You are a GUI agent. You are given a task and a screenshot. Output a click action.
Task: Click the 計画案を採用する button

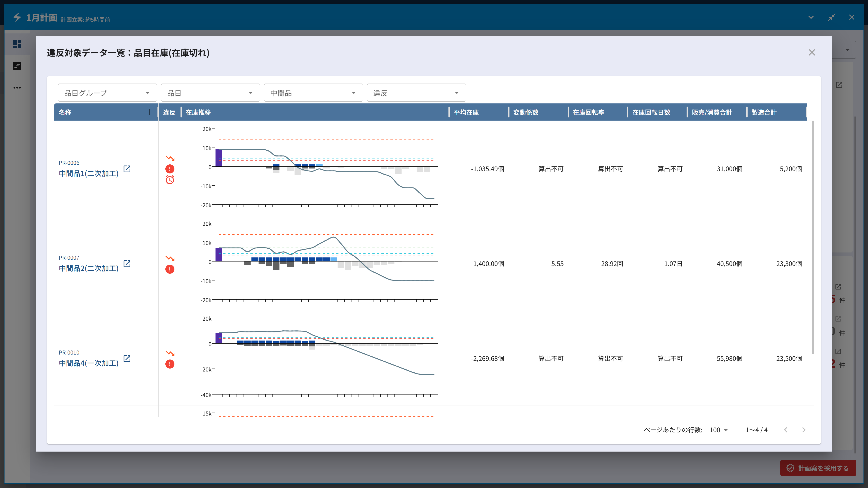coord(818,468)
